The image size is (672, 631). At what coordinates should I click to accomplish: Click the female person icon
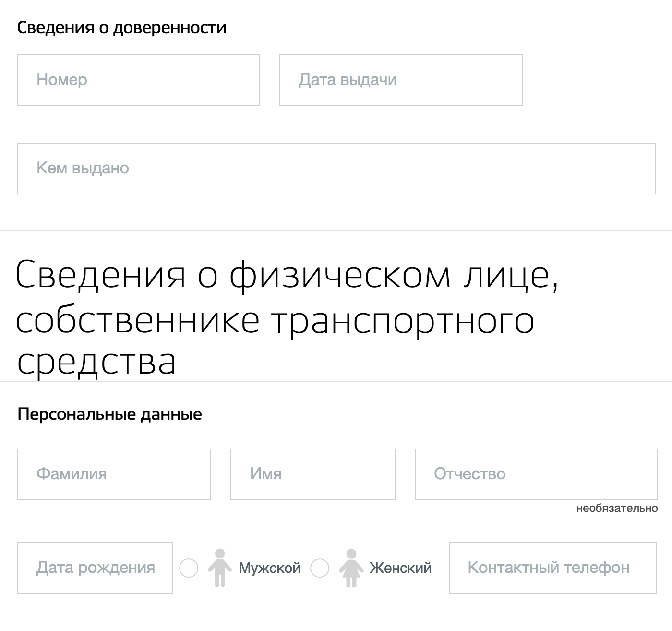coord(351,568)
